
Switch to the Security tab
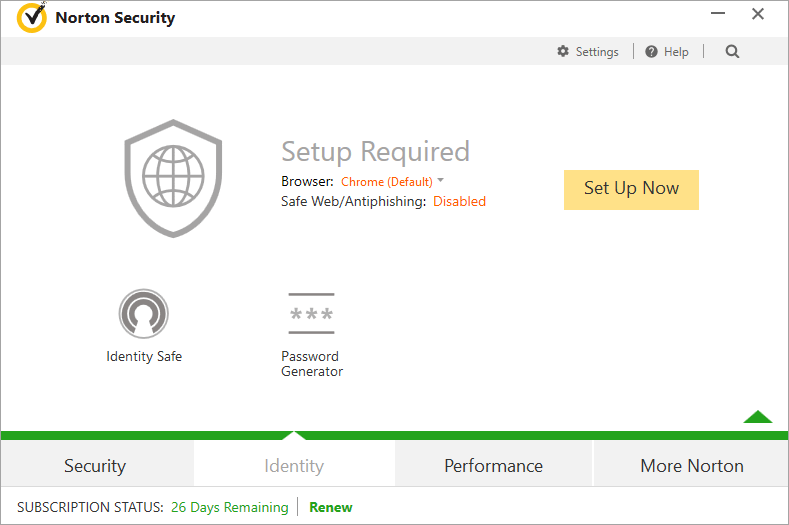(x=97, y=466)
